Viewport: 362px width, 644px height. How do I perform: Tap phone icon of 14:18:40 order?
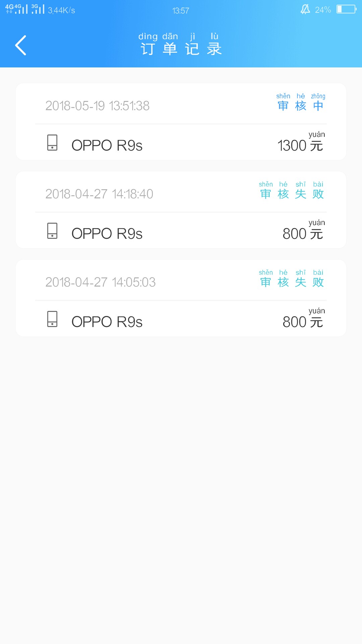pyautogui.click(x=52, y=231)
